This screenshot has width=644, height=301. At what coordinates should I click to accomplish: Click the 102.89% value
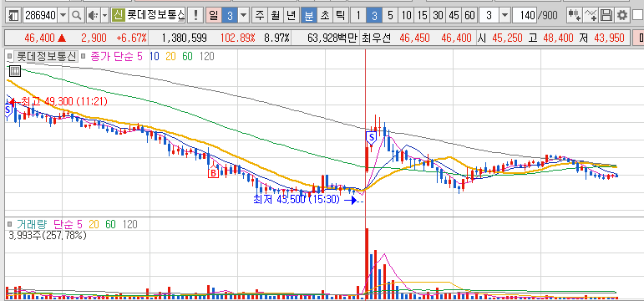click(x=238, y=38)
